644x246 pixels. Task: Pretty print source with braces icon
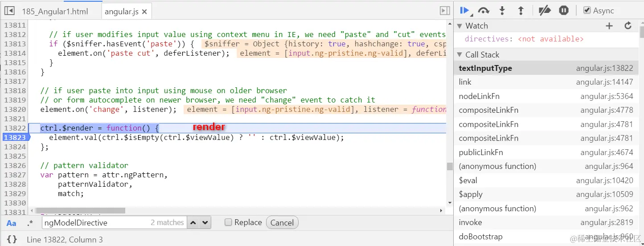click(x=12, y=239)
